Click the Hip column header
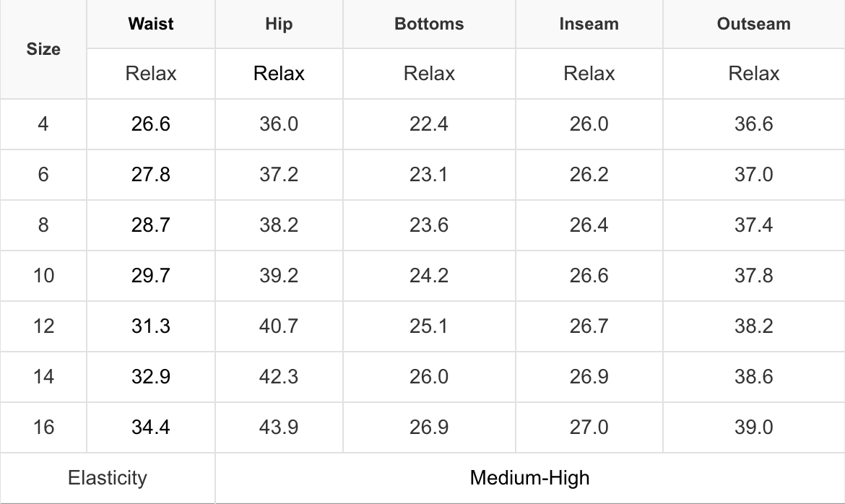This screenshot has width=845, height=504. point(279,24)
